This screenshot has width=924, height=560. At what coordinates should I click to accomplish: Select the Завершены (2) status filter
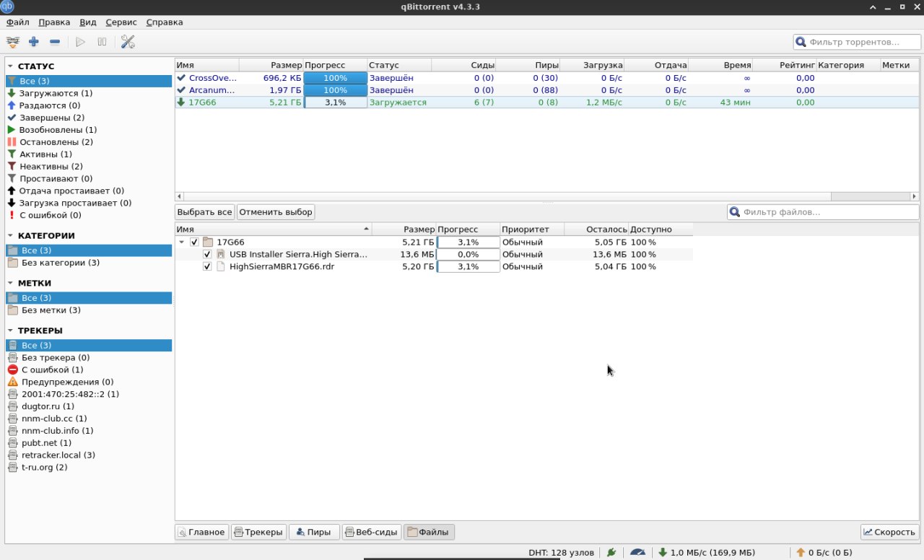pyautogui.click(x=89, y=118)
